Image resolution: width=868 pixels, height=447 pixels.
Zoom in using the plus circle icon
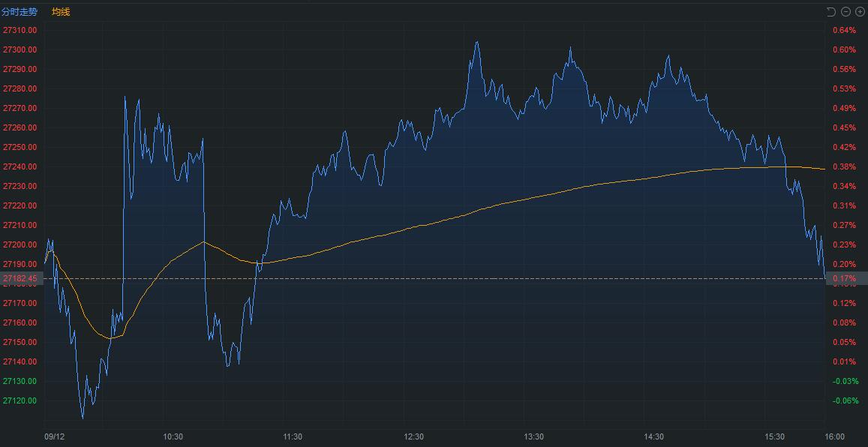[860, 12]
